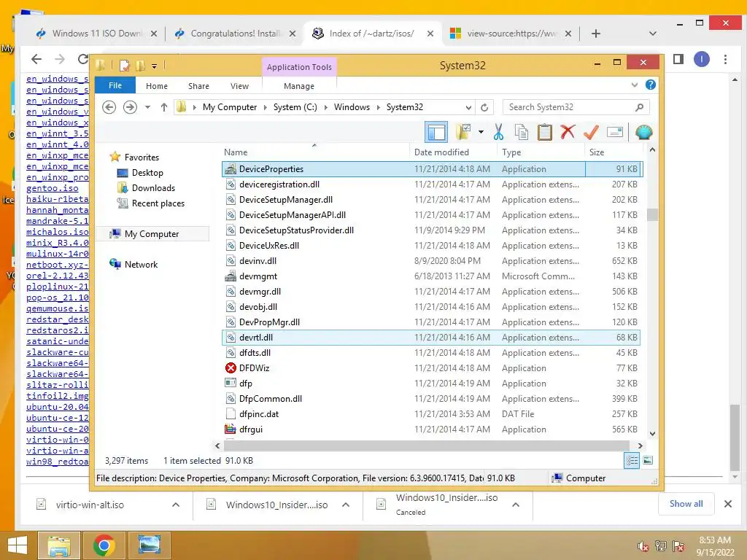Open the Manage ribbon tab

(x=299, y=86)
